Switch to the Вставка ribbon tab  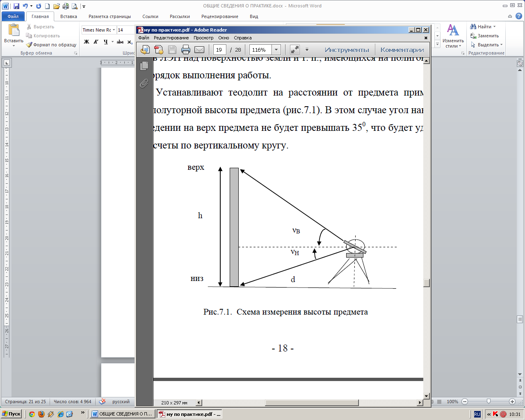(x=68, y=16)
